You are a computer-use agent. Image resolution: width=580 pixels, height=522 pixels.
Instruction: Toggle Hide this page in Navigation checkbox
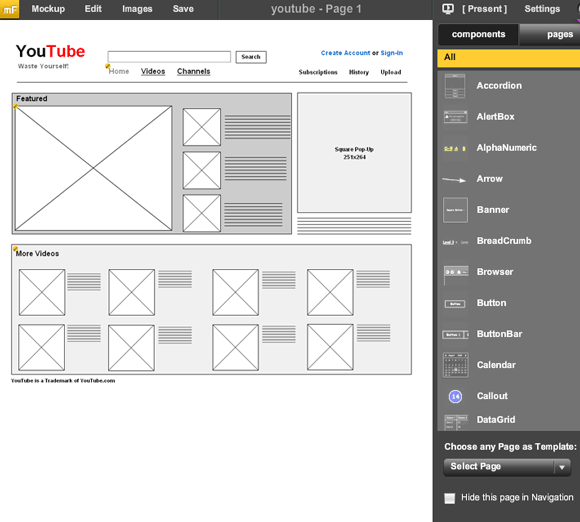click(449, 498)
